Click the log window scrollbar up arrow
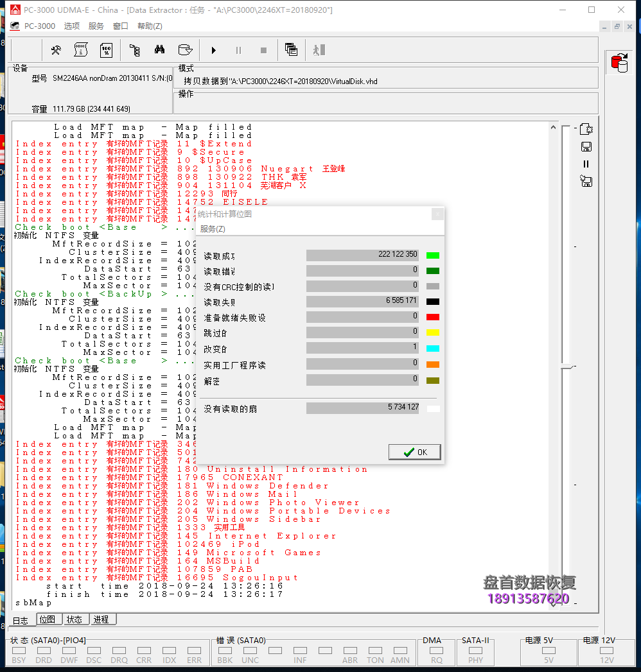 click(553, 126)
